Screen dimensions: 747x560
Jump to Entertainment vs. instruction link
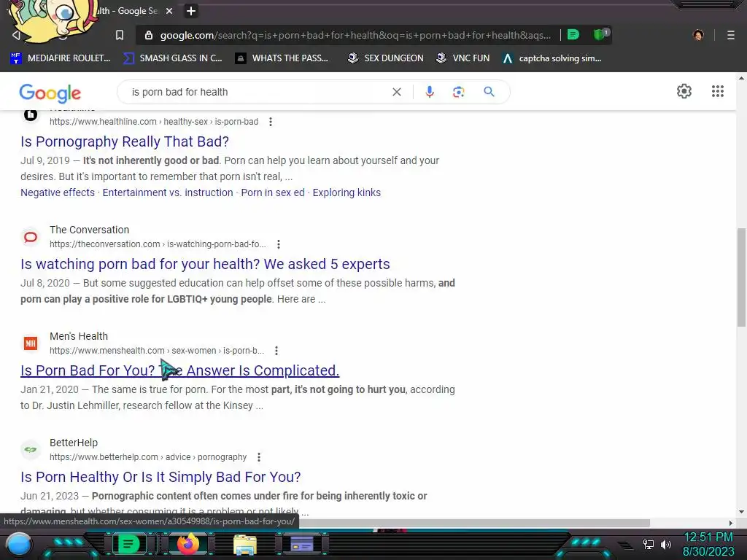point(168,192)
